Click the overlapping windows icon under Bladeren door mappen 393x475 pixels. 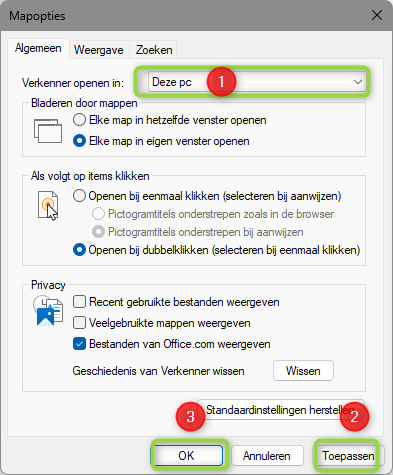point(48,131)
